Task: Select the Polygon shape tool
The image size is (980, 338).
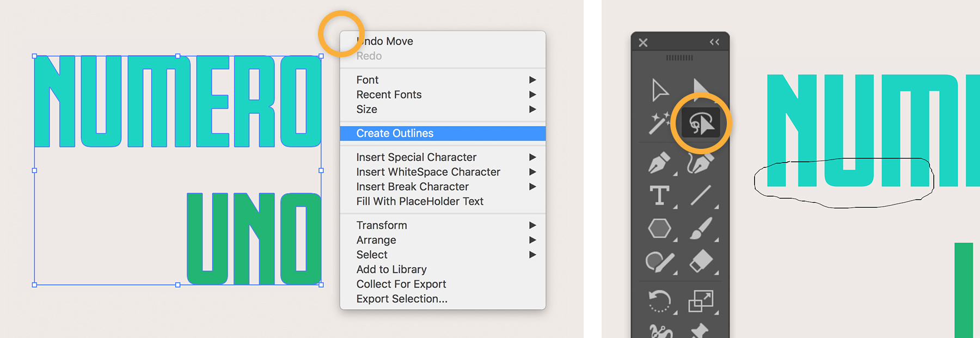Action: (x=659, y=228)
